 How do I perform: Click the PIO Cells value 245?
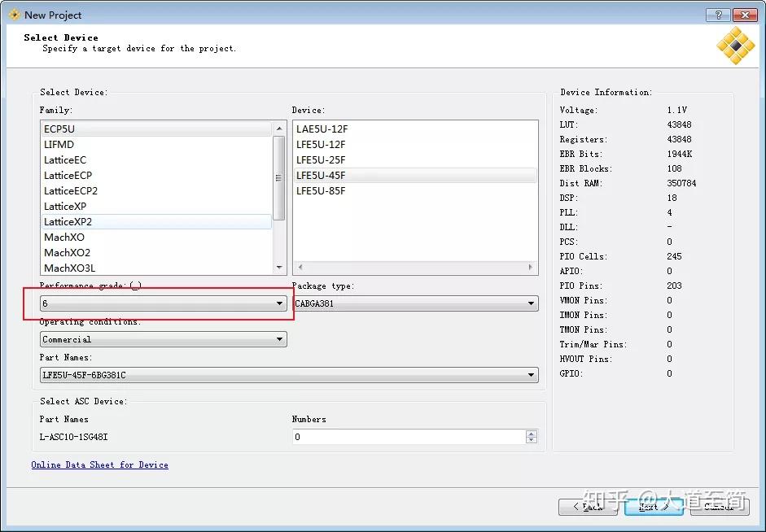(674, 256)
